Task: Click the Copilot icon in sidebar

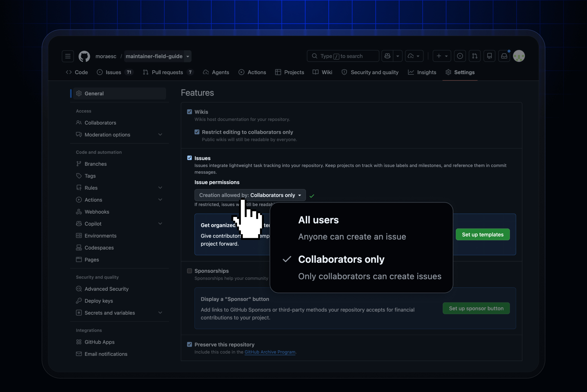Action: (79, 224)
